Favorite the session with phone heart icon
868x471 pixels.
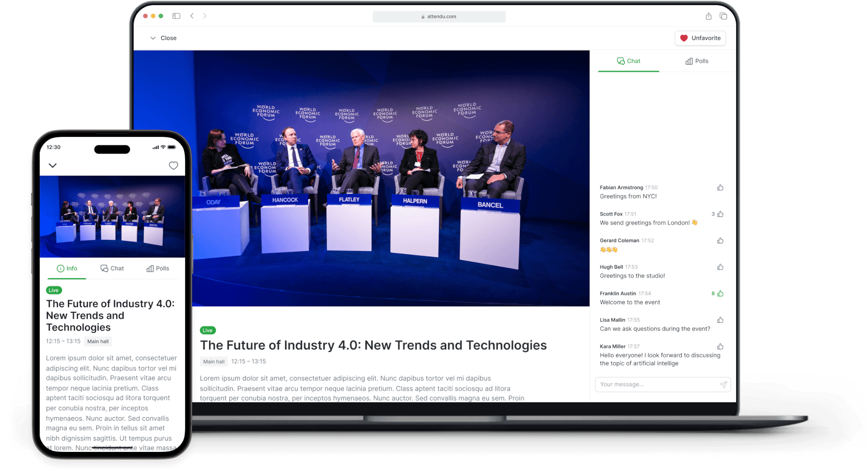click(173, 166)
